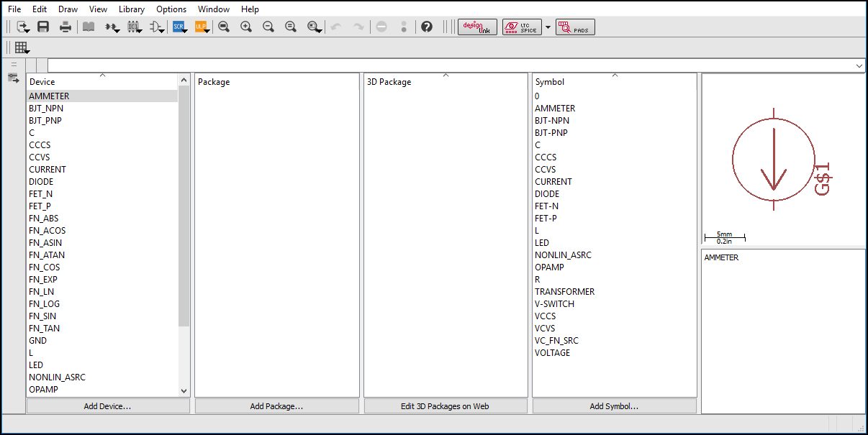Open the Library menu

(131, 9)
